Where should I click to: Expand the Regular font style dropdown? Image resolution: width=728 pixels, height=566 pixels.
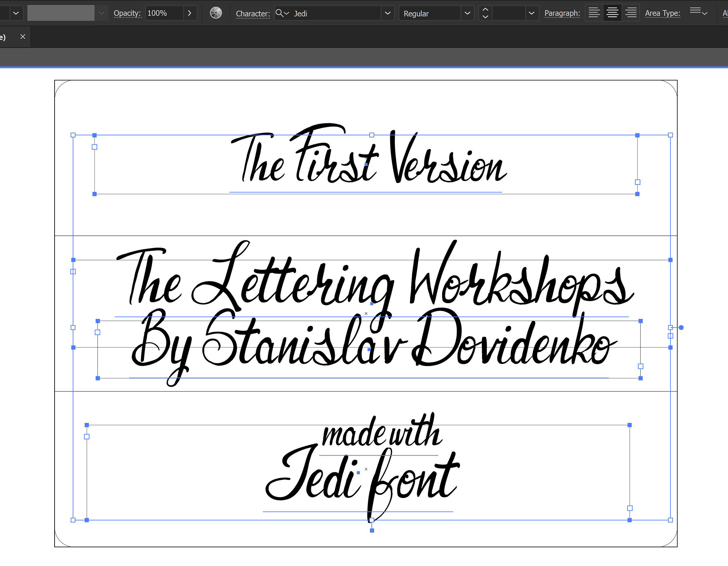click(467, 13)
